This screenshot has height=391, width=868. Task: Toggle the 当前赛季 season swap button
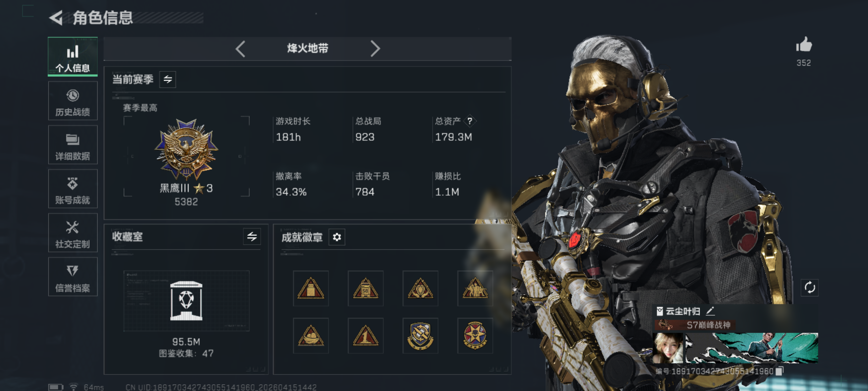coord(167,79)
